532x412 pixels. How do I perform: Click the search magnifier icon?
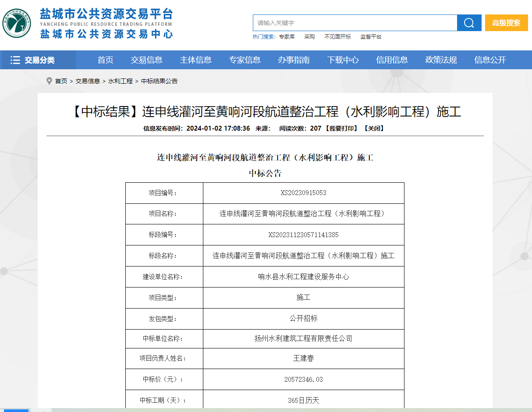(469, 23)
